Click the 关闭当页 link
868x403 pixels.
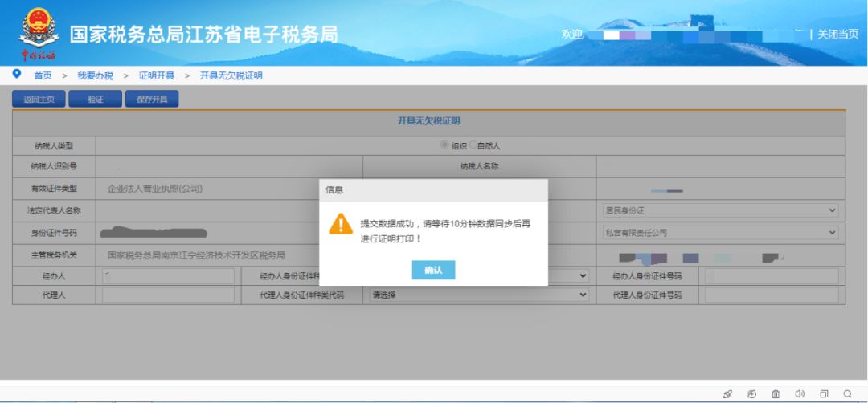(838, 35)
